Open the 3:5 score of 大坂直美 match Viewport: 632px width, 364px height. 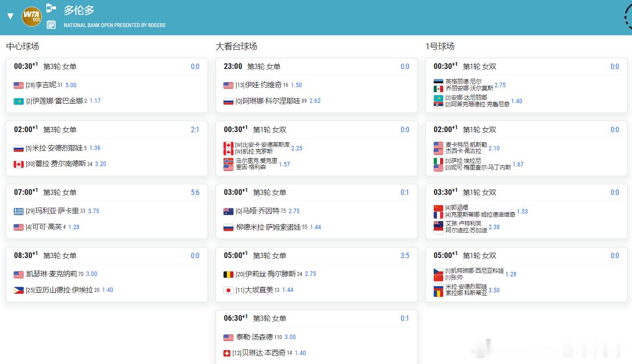click(405, 255)
